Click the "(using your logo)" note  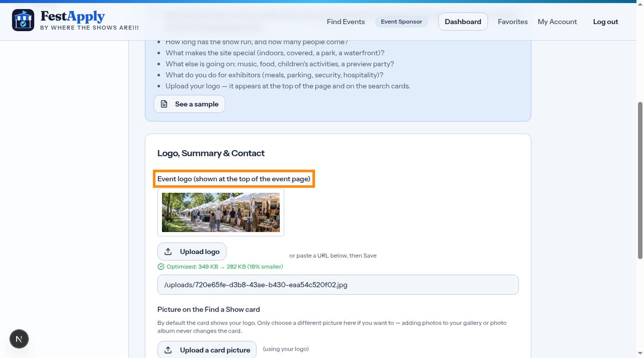[286, 349]
